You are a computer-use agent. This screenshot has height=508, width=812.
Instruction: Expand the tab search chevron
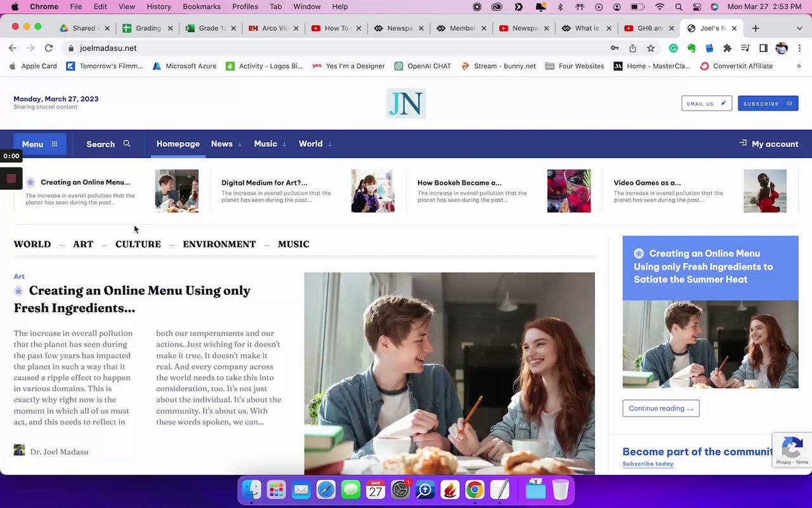[x=799, y=28]
